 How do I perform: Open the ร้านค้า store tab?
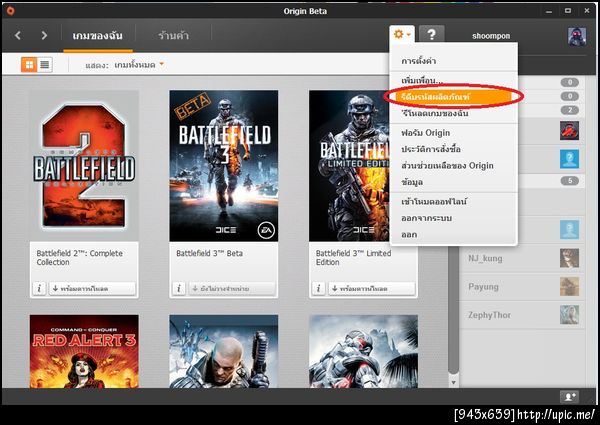[x=173, y=36]
